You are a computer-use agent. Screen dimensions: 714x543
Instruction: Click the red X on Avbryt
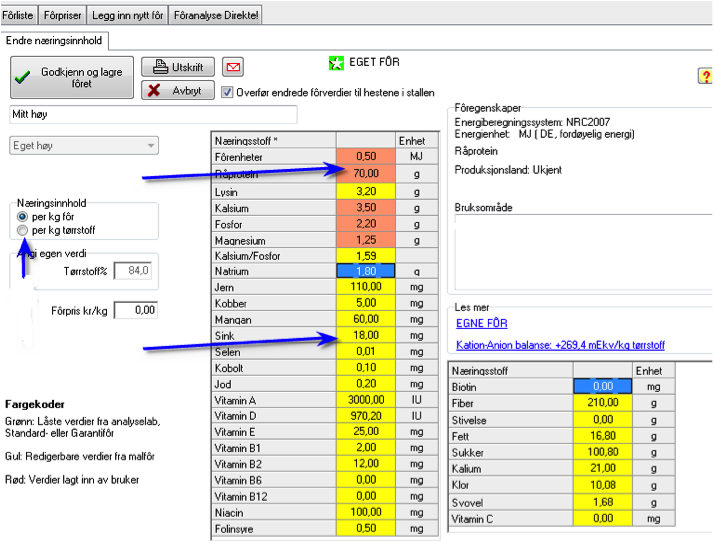[154, 90]
